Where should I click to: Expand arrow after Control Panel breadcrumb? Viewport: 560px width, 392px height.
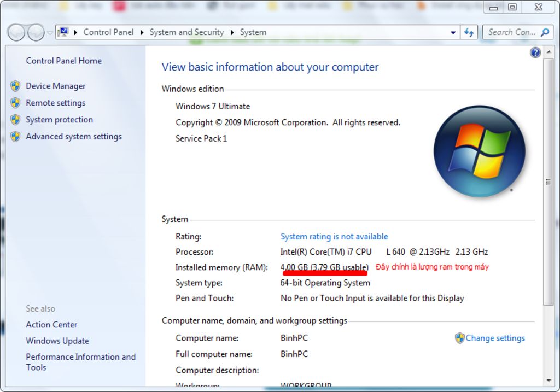coord(142,32)
